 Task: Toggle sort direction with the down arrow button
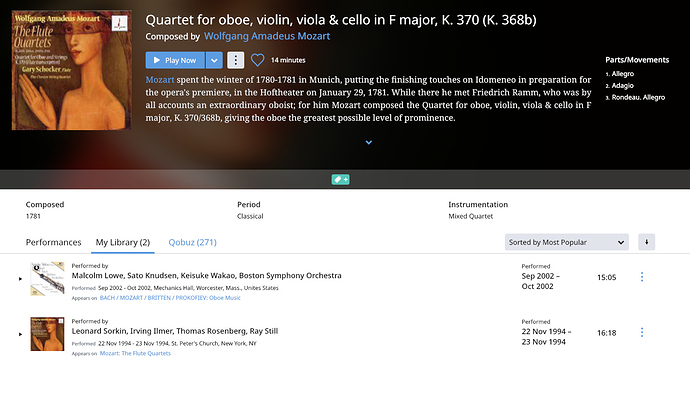[646, 242]
